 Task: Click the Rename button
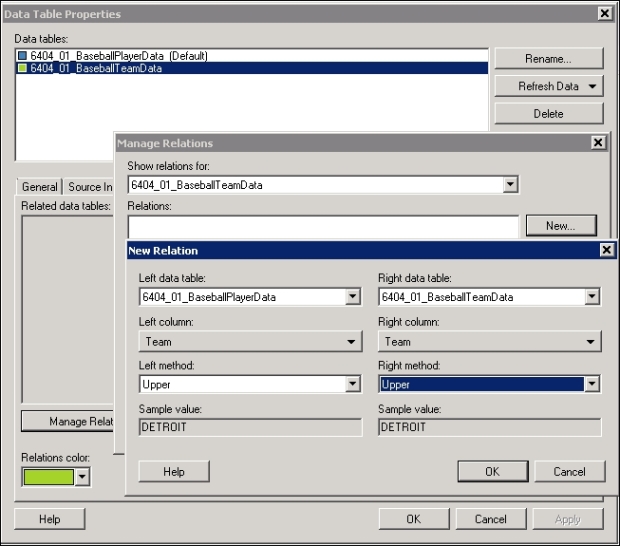tap(548, 59)
